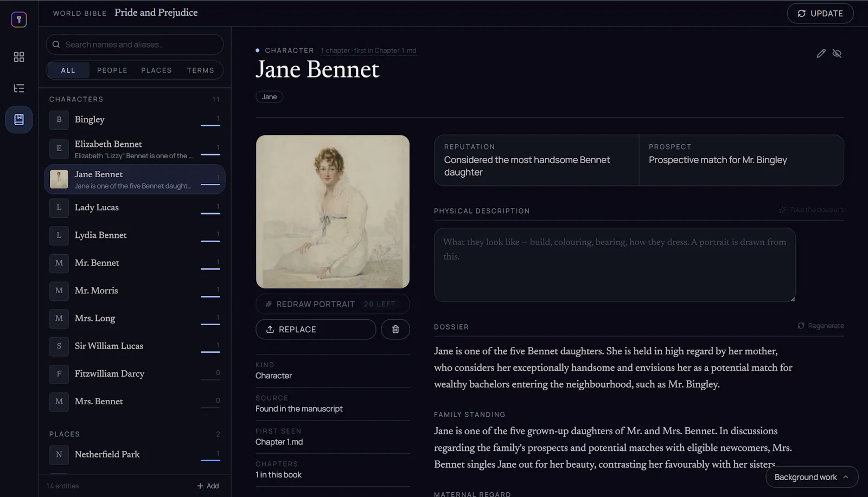Select Mr. Morris in character list
The height and width of the screenshot is (497, 868).
point(135,291)
